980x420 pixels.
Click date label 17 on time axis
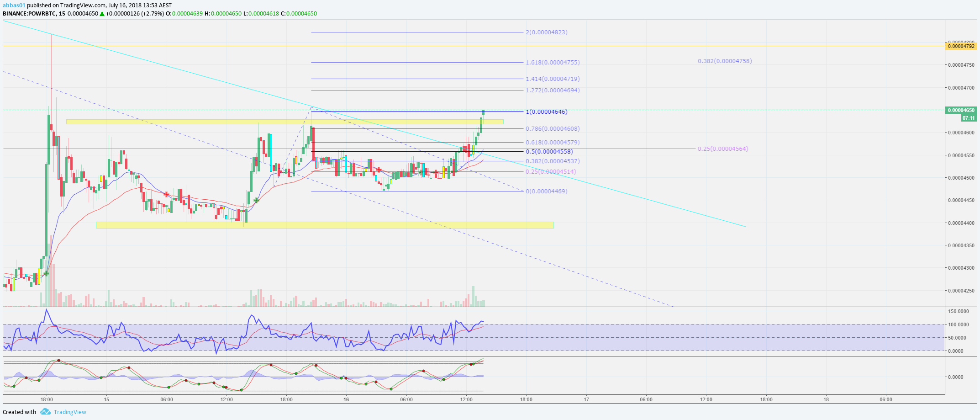coord(586,399)
